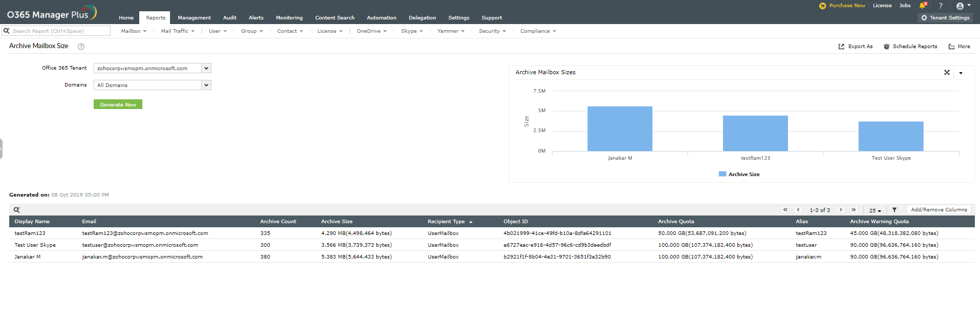Open the help question mark icon

tap(941, 6)
